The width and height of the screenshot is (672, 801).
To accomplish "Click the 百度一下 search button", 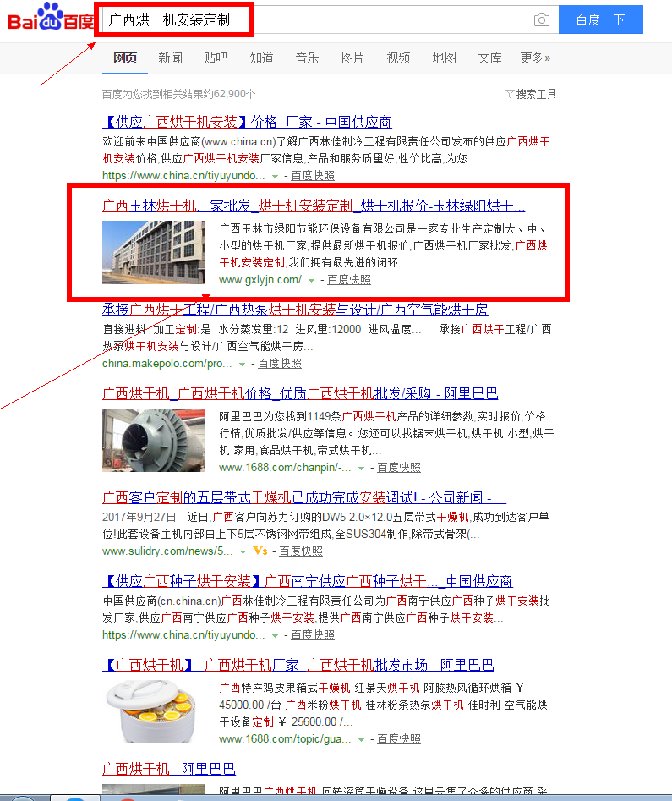I will 600,19.
